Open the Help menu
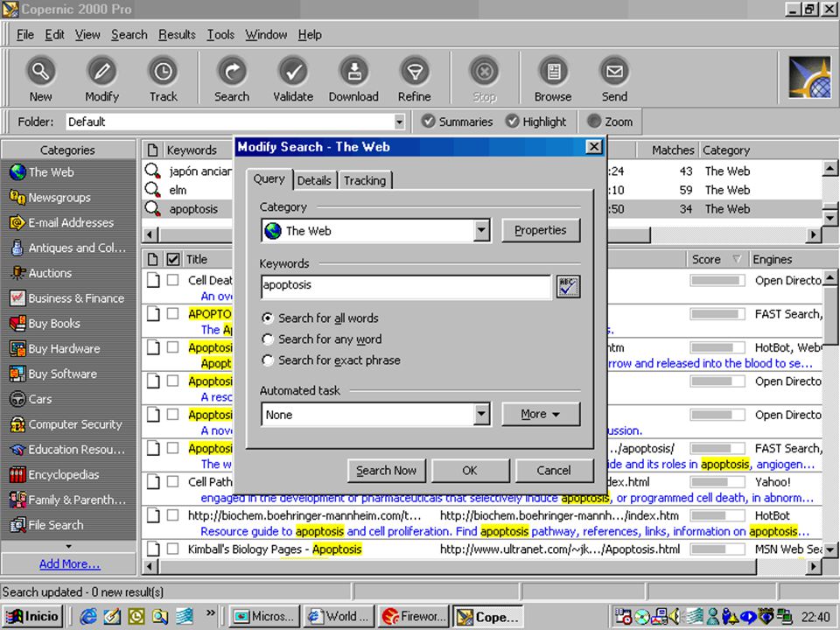The height and width of the screenshot is (630, 840). point(310,35)
